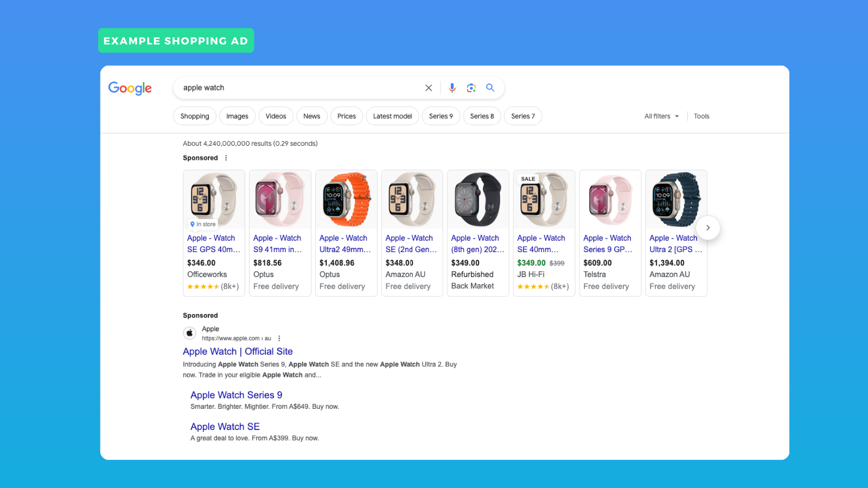
Task: Open Officeworks Apple Watch SE thumbnail
Action: (x=214, y=200)
